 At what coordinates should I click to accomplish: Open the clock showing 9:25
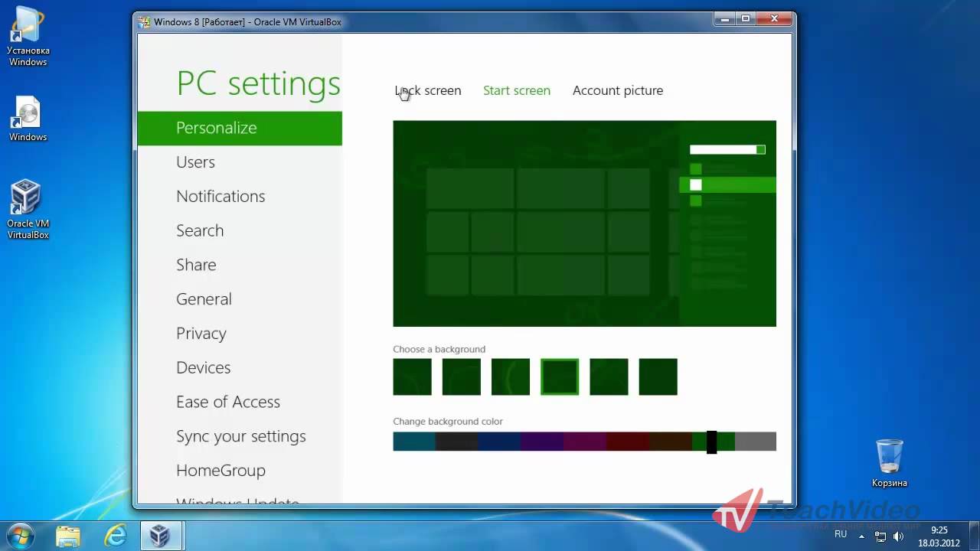pos(939,530)
